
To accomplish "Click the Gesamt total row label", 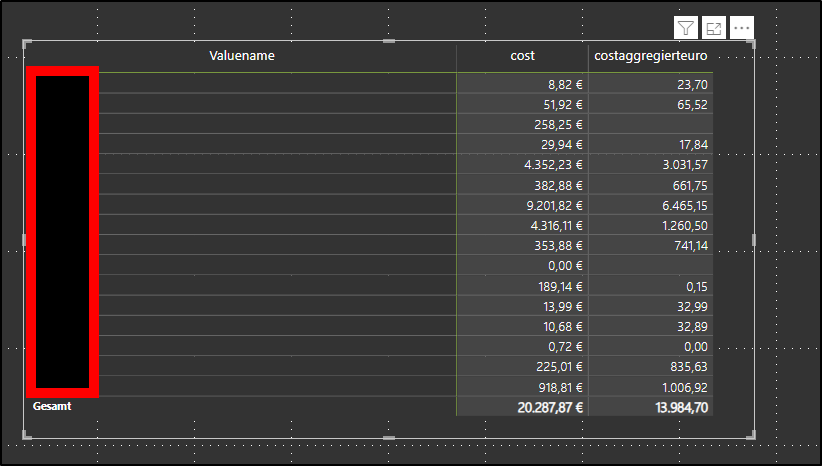I will pos(52,406).
